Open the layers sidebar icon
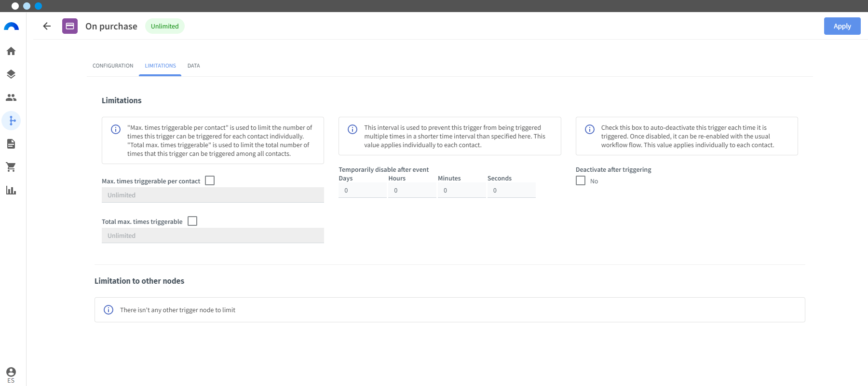This screenshot has width=868, height=386. [x=11, y=74]
